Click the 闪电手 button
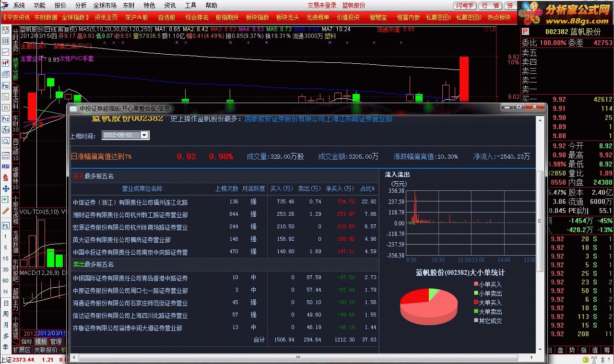The image size is (614, 364). pos(465,6)
